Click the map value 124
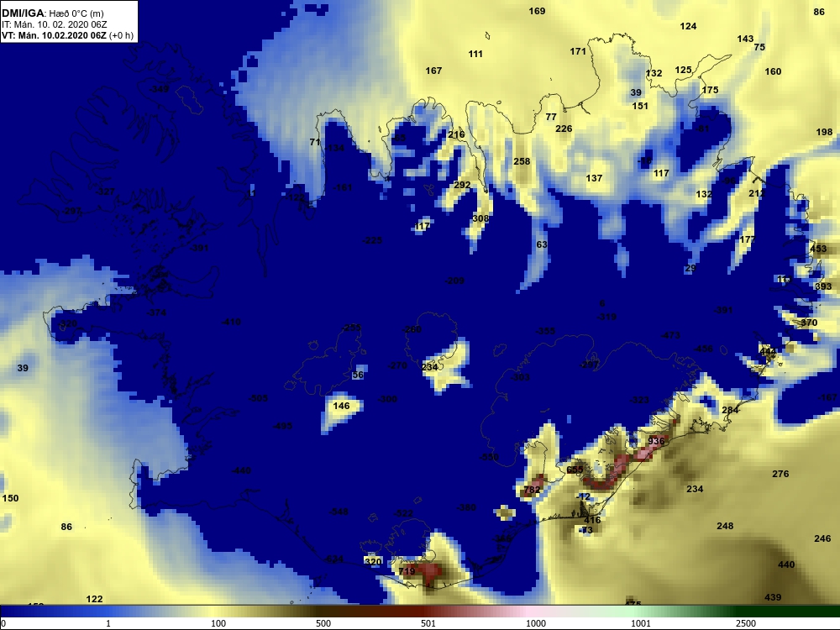 (688, 26)
